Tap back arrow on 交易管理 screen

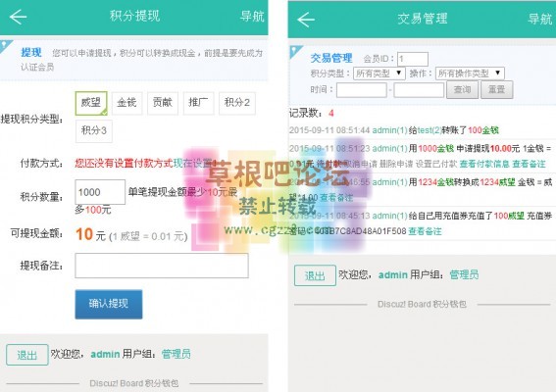pyautogui.click(x=306, y=20)
